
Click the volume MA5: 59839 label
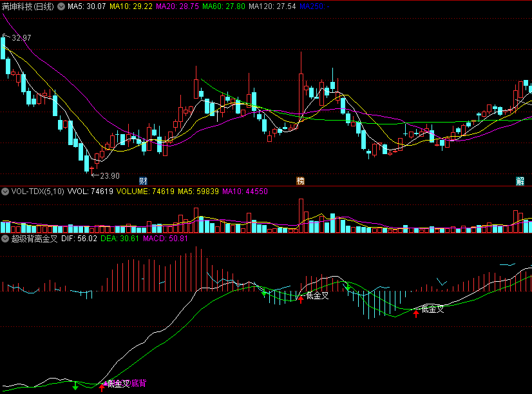point(198,192)
